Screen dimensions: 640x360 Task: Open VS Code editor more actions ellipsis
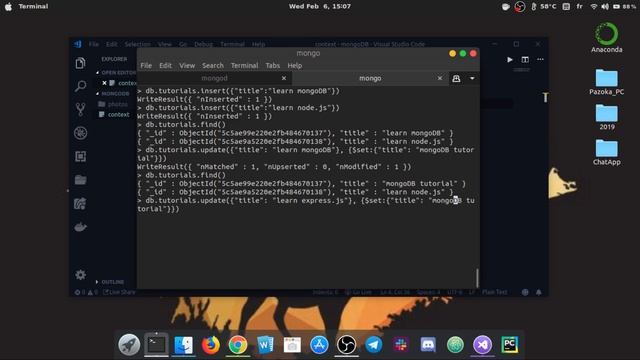point(540,60)
